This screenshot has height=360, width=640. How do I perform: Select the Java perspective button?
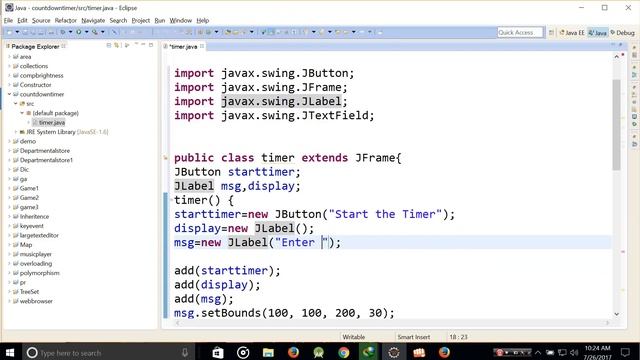[x=598, y=33]
